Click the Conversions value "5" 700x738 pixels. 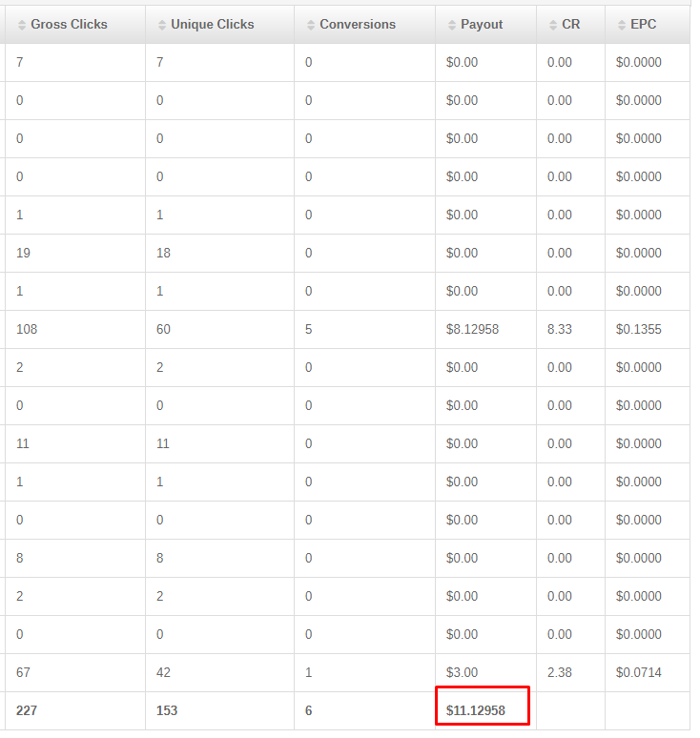[308, 329]
